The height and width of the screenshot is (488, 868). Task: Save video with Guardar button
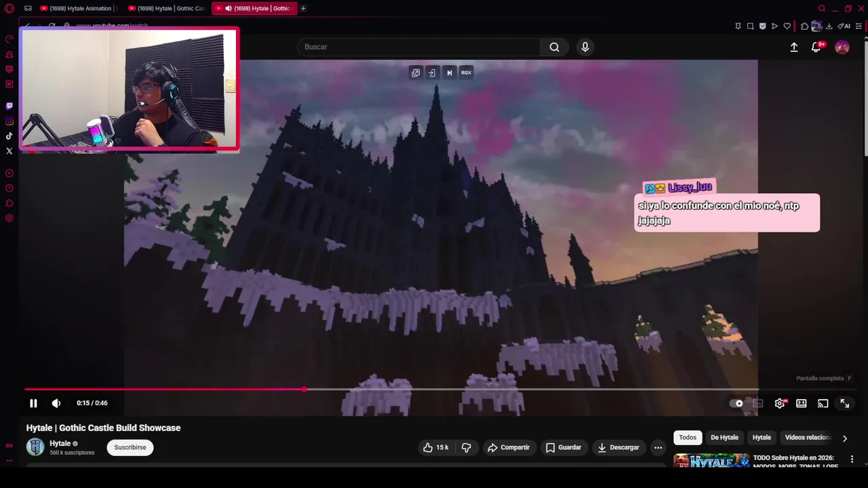(x=564, y=447)
